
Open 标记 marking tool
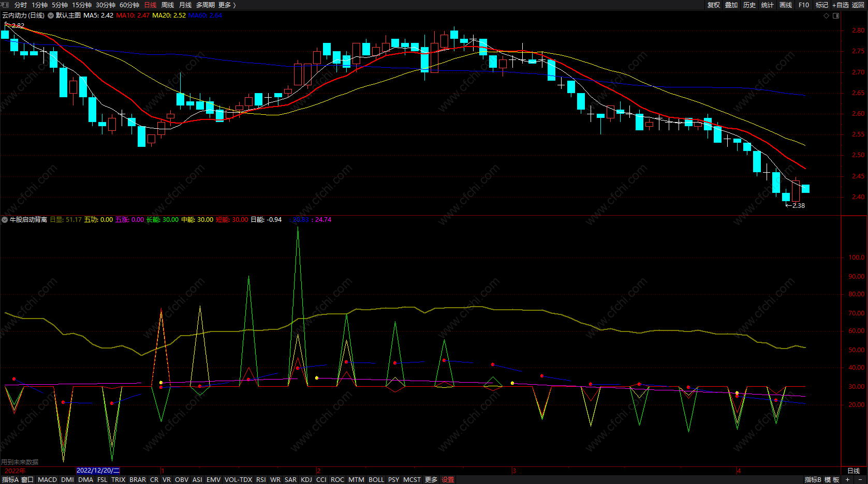click(x=821, y=5)
